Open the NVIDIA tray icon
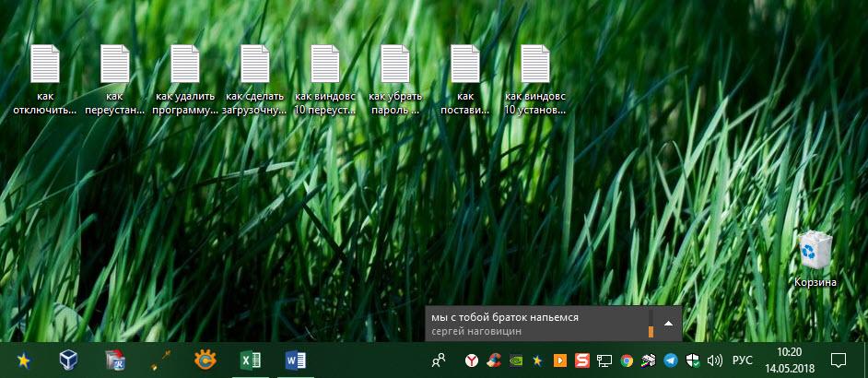This screenshot has width=868, height=378. click(515, 360)
